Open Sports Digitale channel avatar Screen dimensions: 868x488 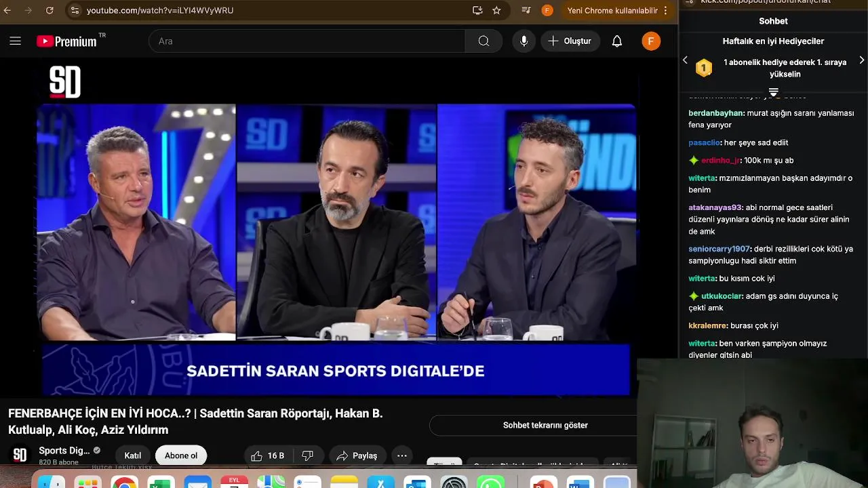(x=20, y=455)
